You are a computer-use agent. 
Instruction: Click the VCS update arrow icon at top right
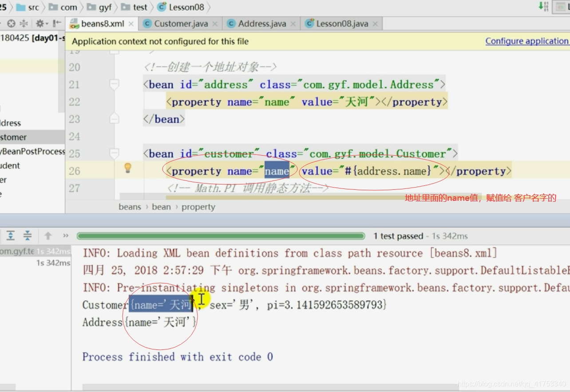click(544, 6)
